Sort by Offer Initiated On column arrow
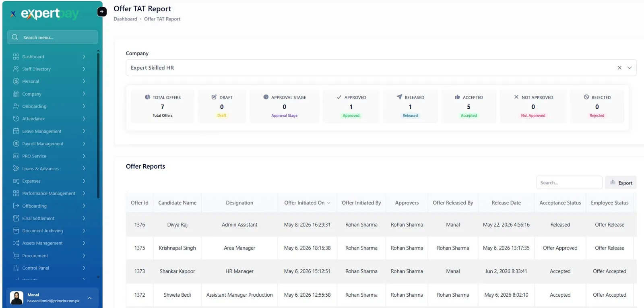 328,203
